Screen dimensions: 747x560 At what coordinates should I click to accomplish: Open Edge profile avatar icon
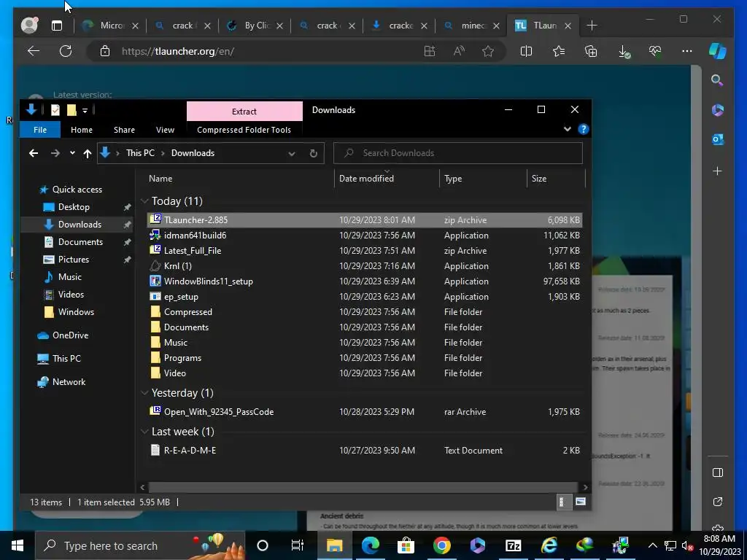[x=29, y=26]
